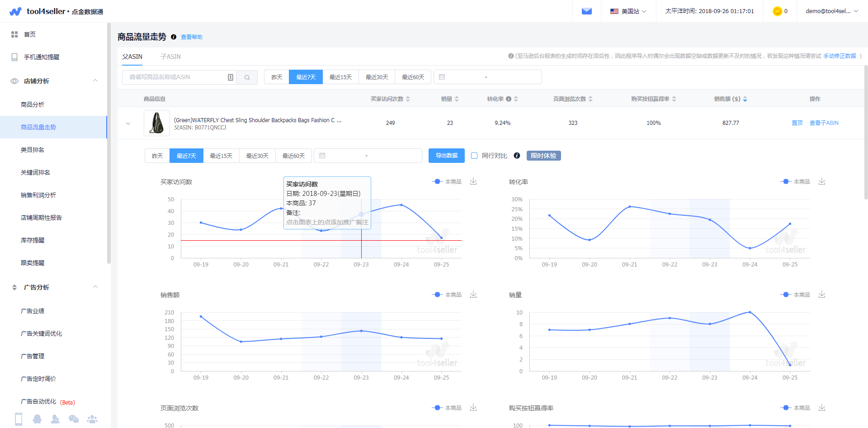The width and height of the screenshot is (868, 428).
Task: Enable the 同行对比 checkbox
Action: pos(474,156)
